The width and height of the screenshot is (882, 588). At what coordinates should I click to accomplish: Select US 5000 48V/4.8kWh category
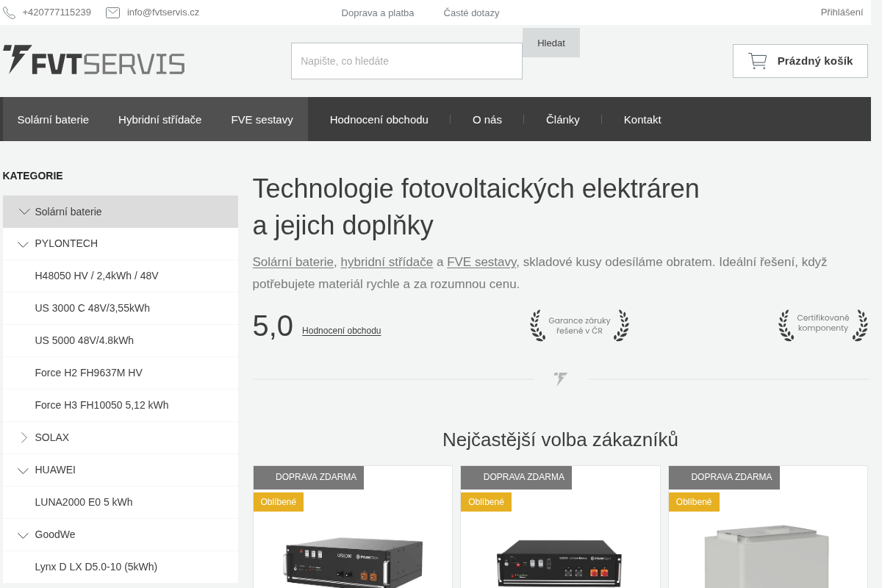pos(84,340)
